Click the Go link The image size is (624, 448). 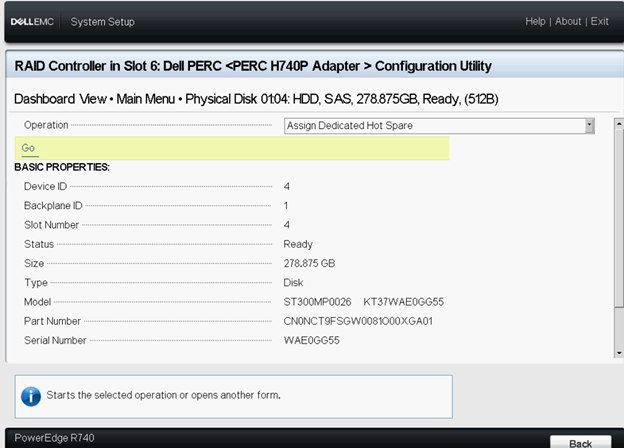click(28, 148)
